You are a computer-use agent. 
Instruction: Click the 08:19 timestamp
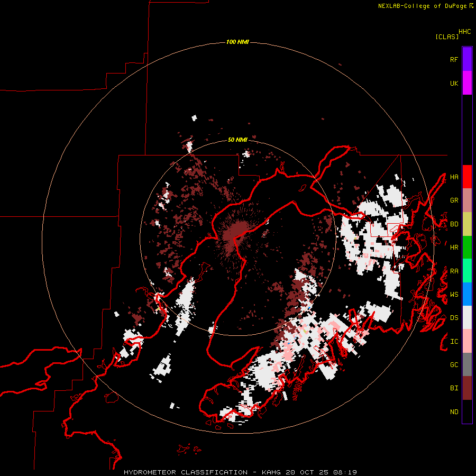pyautogui.click(x=345, y=472)
